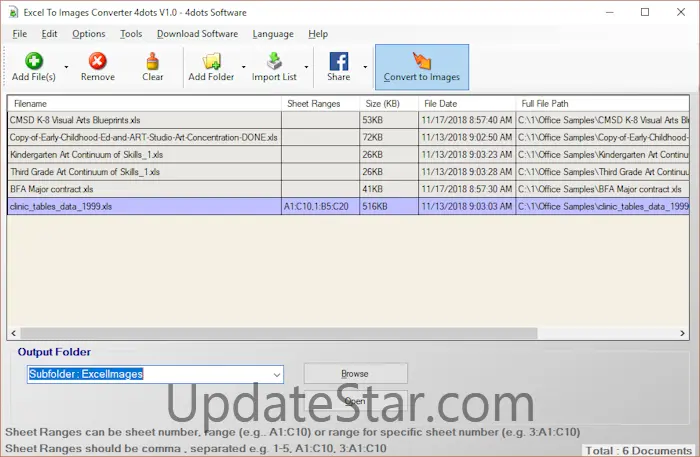Click the Open button below Browse
The width and height of the screenshot is (700, 457).
[355, 401]
